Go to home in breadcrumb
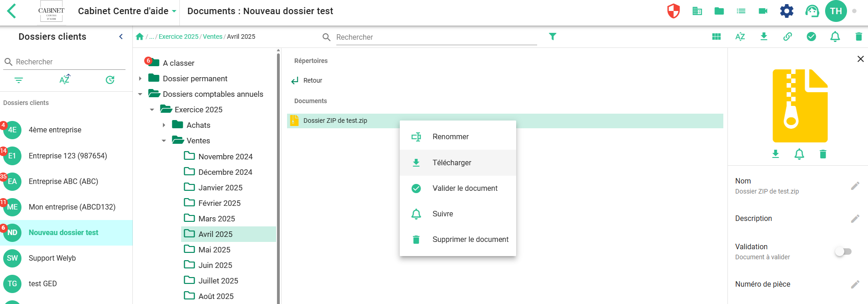Viewport: 868px width, 304px height. [140, 37]
